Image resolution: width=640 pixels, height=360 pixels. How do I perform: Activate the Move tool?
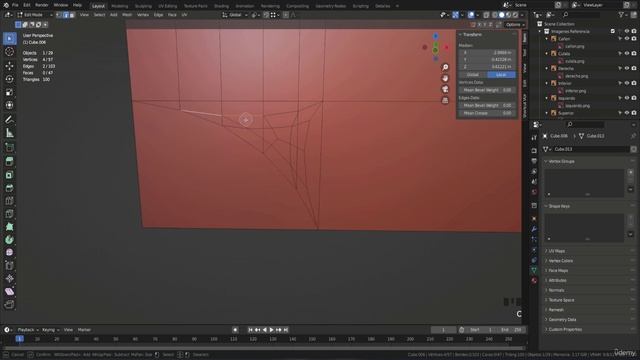click(9, 65)
